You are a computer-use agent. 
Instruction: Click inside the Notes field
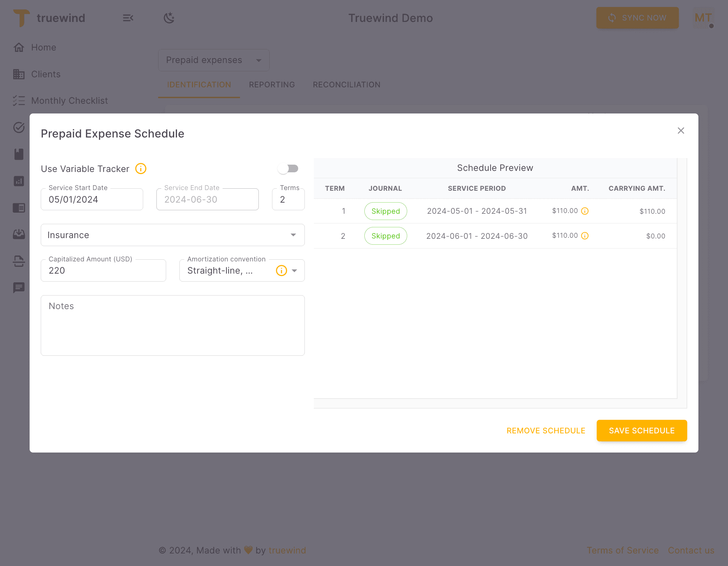[x=172, y=325]
